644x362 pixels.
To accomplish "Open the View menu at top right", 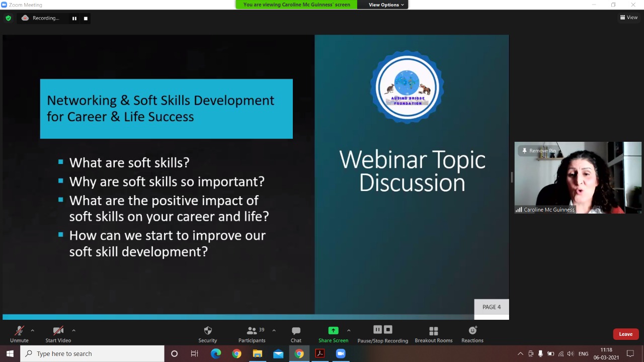I will [628, 17].
